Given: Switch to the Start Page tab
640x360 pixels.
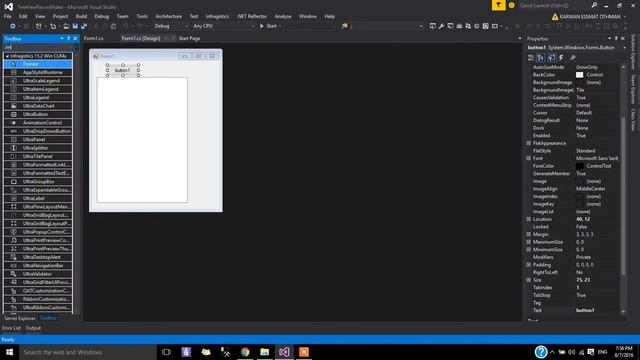Looking at the screenshot, I should pos(189,38).
